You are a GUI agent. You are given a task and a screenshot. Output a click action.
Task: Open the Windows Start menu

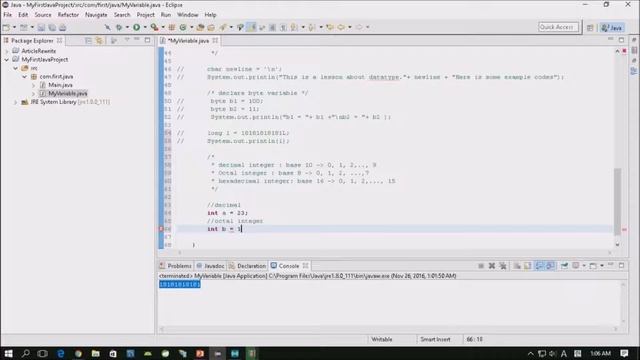coord(8,353)
